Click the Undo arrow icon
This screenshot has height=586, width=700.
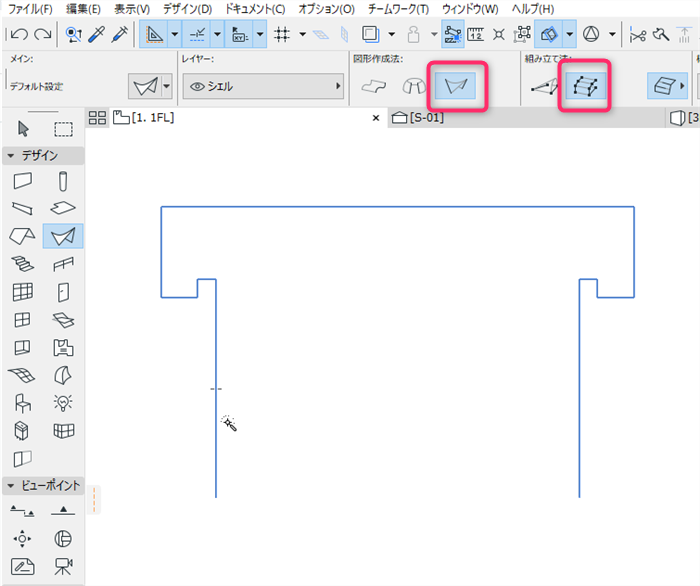pyautogui.click(x=19, y=34)
